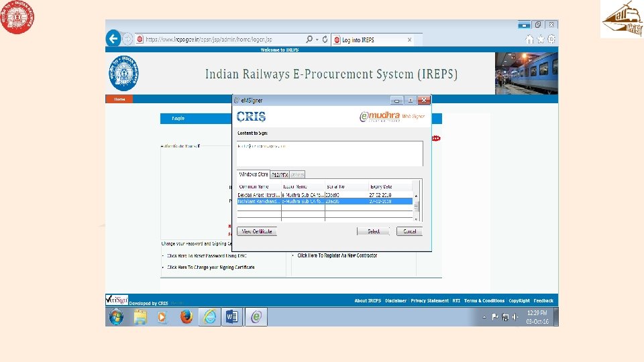Select the Windows Store tab in eMSigner
Screen dimensions: 644x362
tap(253, 174)
